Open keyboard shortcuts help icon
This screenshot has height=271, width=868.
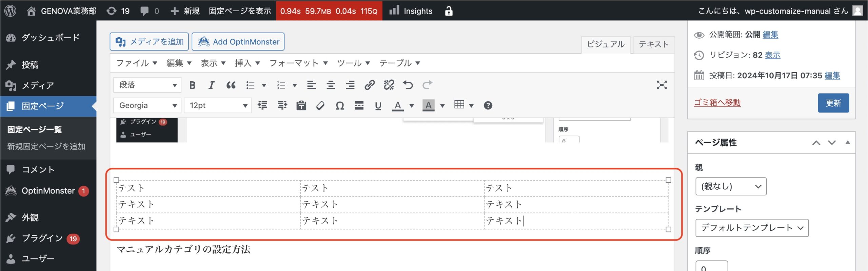(x=488, y=106)
